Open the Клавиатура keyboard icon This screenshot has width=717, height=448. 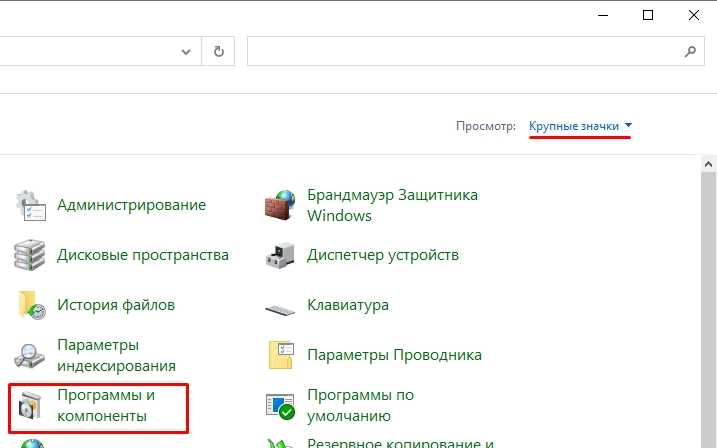[x=280, y=310]
